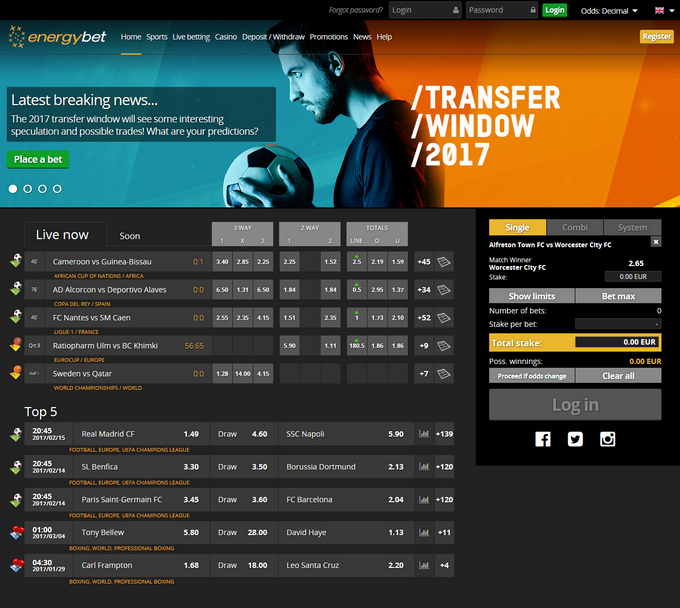The width and height of the screenshot is (680, 608).
Task: Click boxing glove icon beside Tony Bellew
Action: pos(17,533)
